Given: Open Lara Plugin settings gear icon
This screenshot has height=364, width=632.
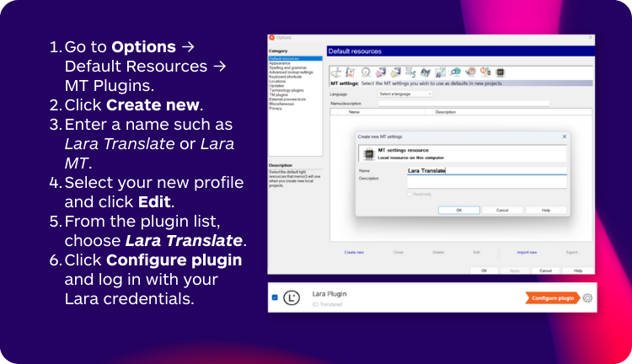Looking at the screenshot, I should click(x=587, y=298).
